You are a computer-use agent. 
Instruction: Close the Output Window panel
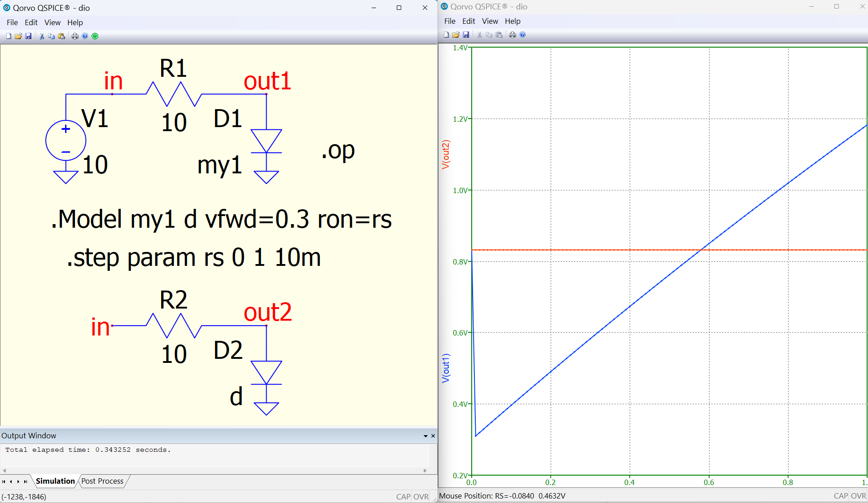tap(433, 436)
